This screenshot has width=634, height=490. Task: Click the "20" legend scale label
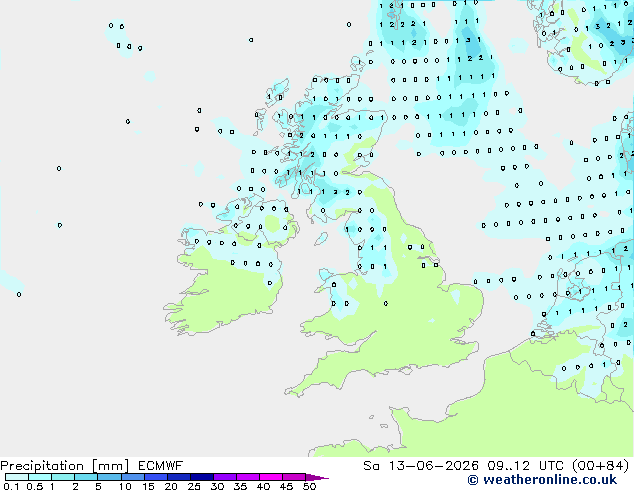click(171, 486)
